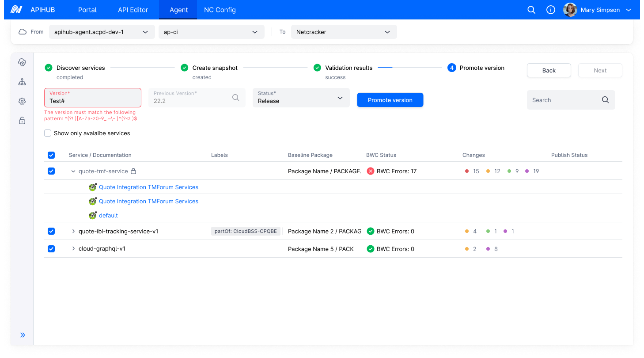
Task: Toggle Show only available services checkbox
Action: pos(48,133)
